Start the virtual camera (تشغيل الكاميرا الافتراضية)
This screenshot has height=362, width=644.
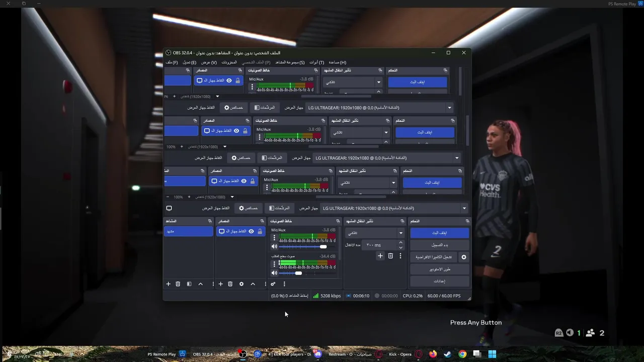(434, 257)
